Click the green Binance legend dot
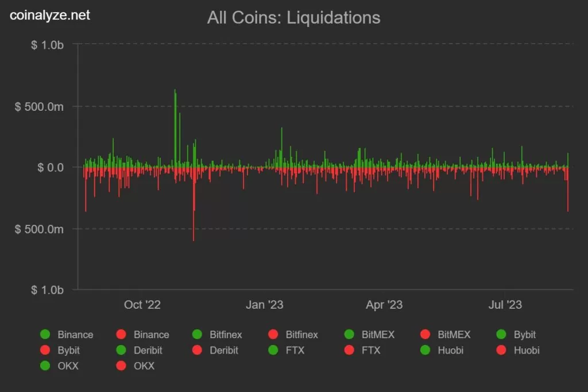This screenshot has width=588, height=392. [45, 335]
